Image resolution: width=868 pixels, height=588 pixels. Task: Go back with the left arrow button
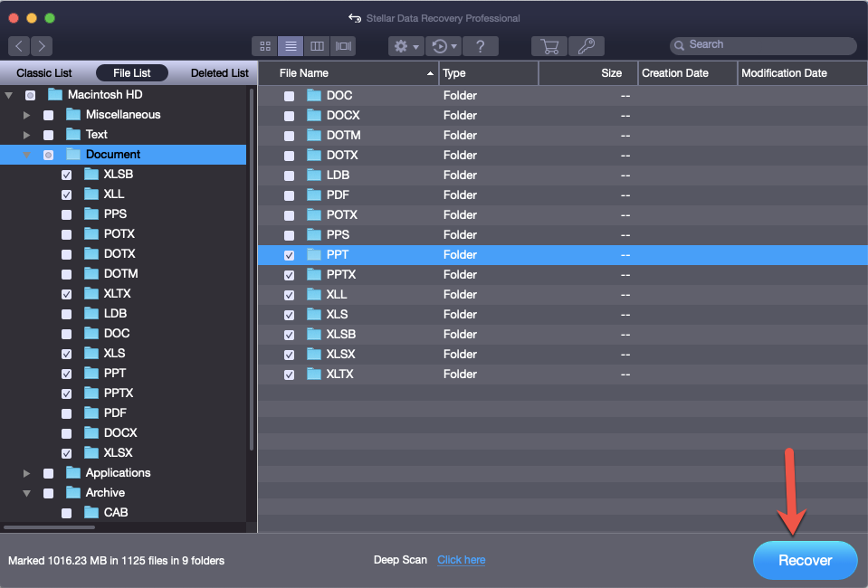tap(19, 46)
